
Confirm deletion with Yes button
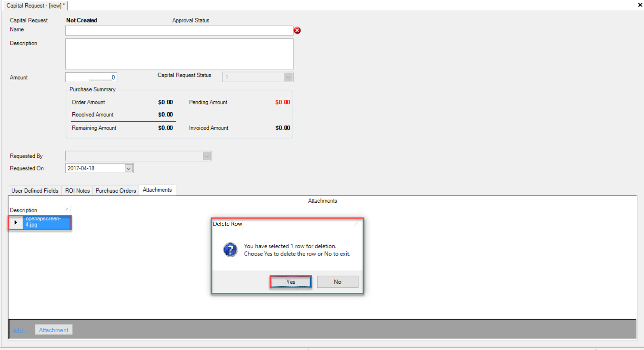[291, 282]
